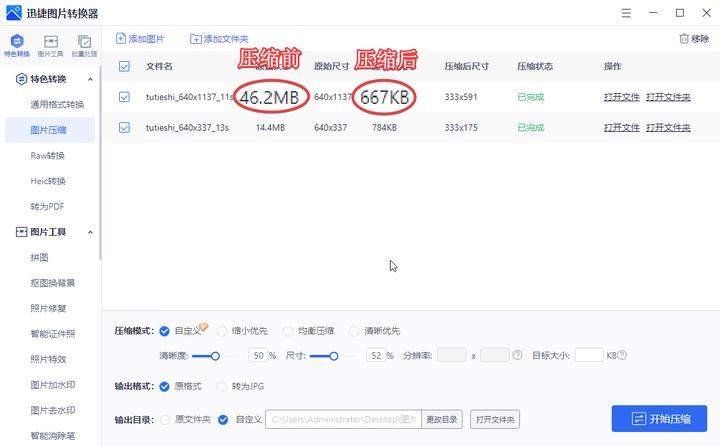Open Raw转换 in sidebar
This screenshot has height=446, width=720.
tap(47, 156)
